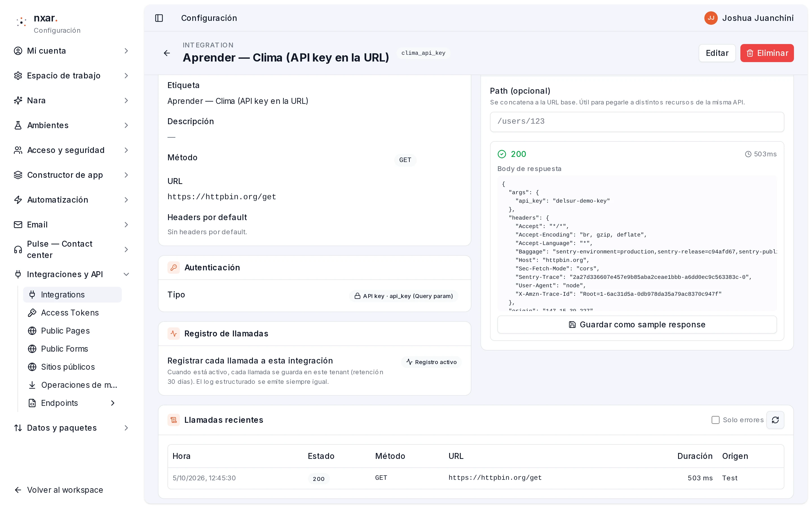812x508 pixels.
Task: Select Integrations in the sidebar tree
Action: click(x=72, y=295)
